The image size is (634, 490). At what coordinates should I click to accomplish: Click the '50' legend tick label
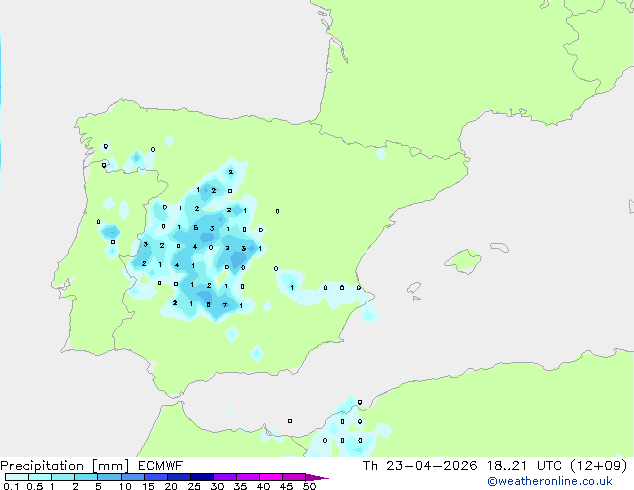[x=309, y=486]
